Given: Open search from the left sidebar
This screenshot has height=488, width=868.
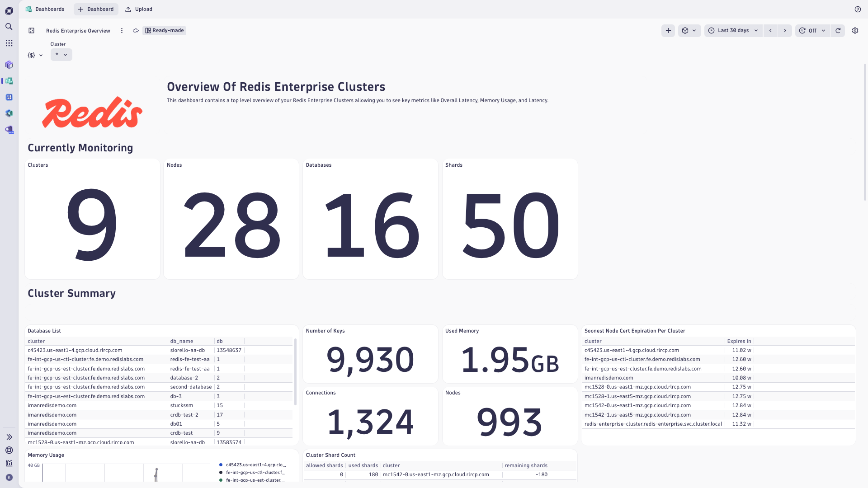Looking at the screenshot, I should click(9, 27).
